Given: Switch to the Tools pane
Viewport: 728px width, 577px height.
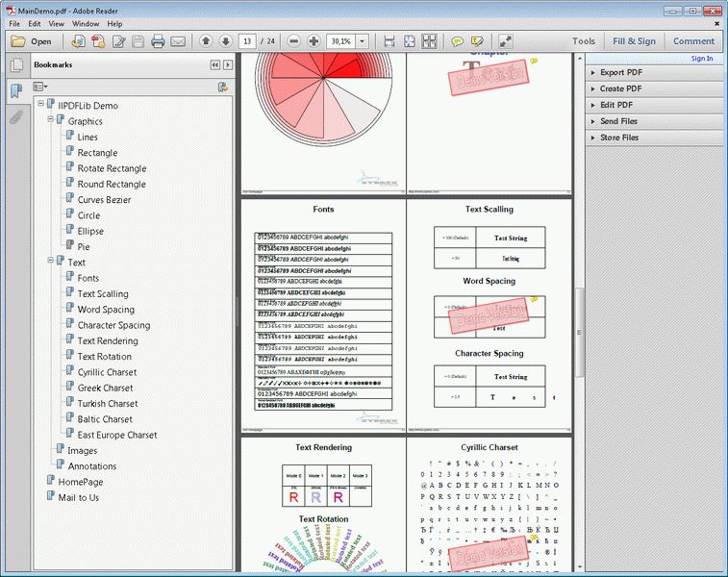Looking at the screenshot, I should point(583,41).
